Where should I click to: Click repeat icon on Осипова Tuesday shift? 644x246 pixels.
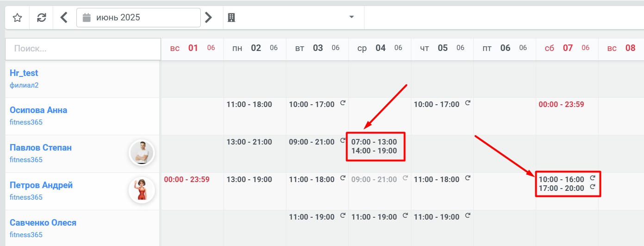click(343, 103)
